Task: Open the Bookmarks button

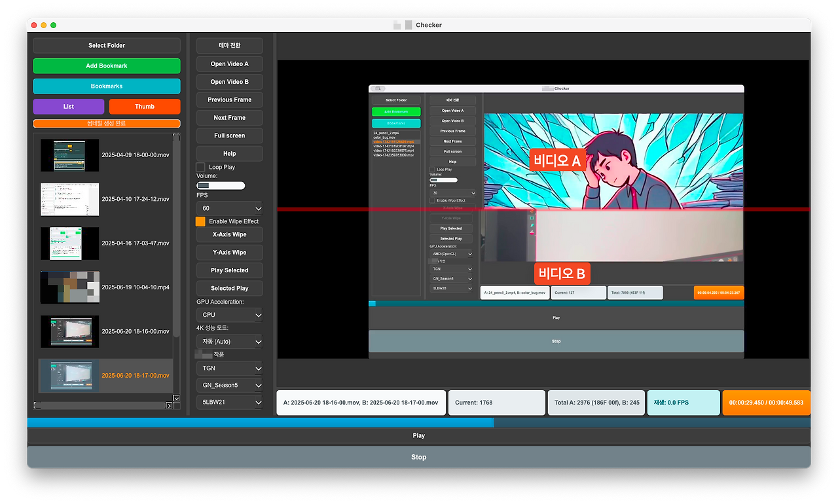Action: [107, 86]
